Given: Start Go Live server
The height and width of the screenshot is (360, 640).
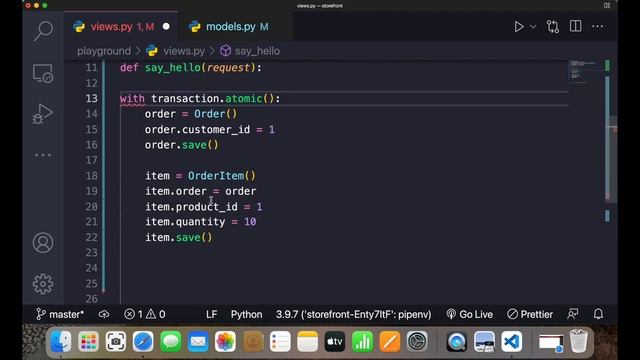Looking at the screenshot, I should [x=469, y=314].
